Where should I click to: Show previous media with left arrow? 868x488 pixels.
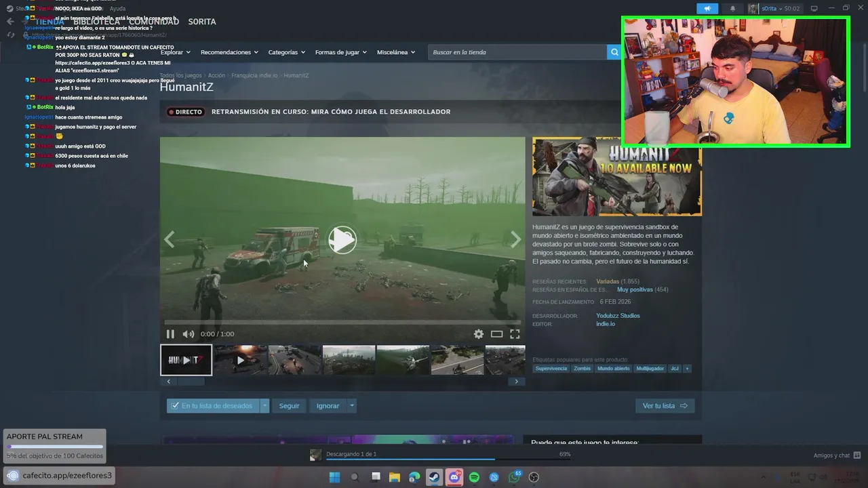(170, 239)
